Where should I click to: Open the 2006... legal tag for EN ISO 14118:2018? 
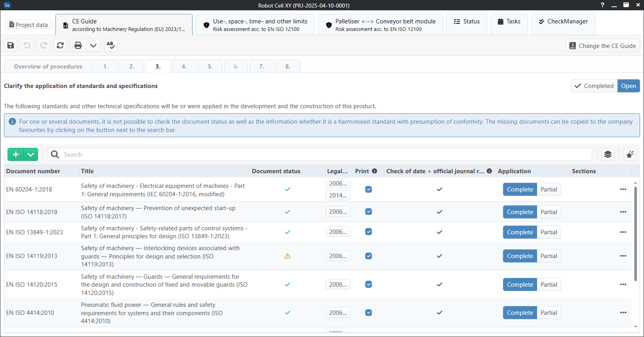[x=338, y=212]
